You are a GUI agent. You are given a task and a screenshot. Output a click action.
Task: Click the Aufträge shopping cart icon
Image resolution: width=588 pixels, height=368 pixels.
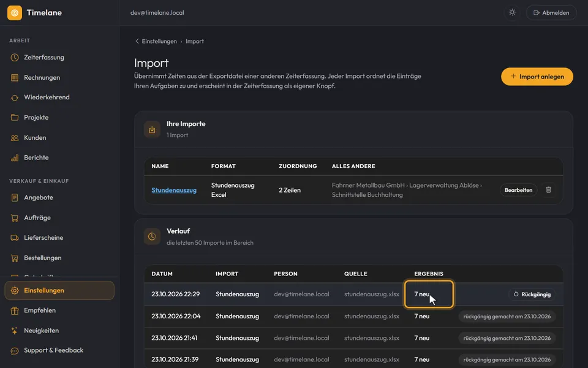tap(15, 218)
